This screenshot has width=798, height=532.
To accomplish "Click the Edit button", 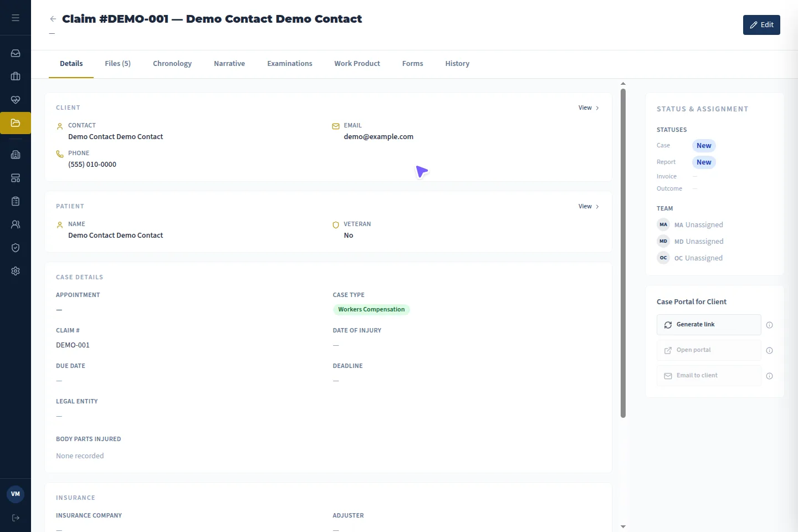I will (761, 25).
